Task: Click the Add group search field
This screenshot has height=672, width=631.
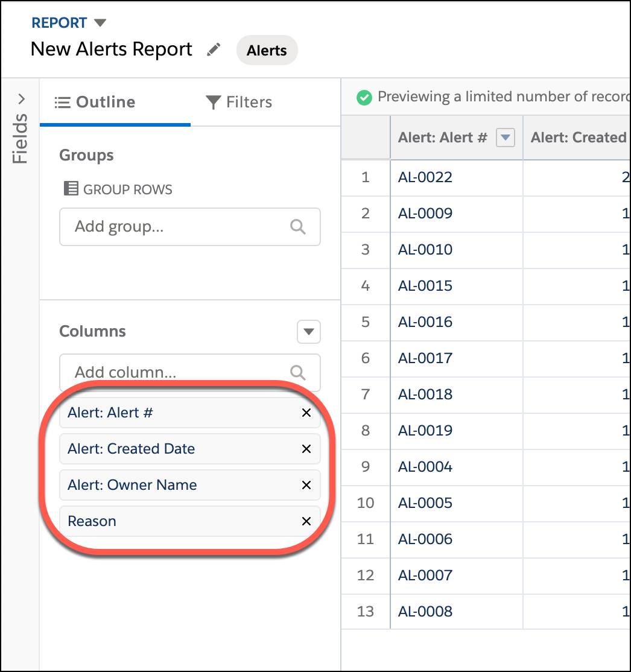Action: pyautogui.click(x=190, y=227)
